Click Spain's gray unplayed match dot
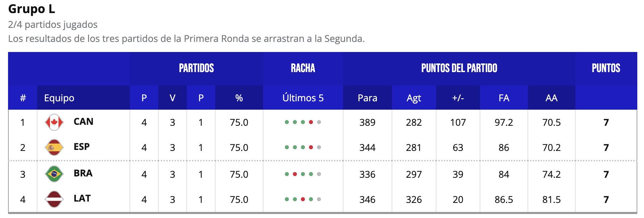The image size is (644, 218). (319, 147)
